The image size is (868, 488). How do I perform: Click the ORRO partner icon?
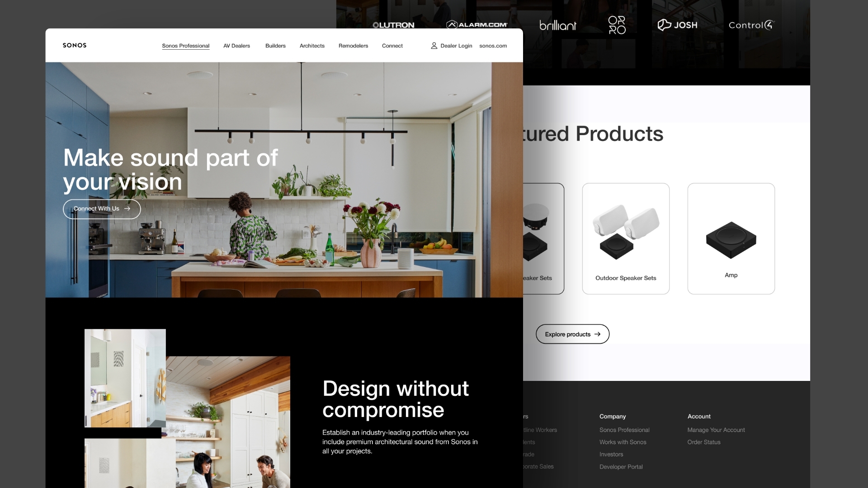pyautogui.click(x=617, y=24)
